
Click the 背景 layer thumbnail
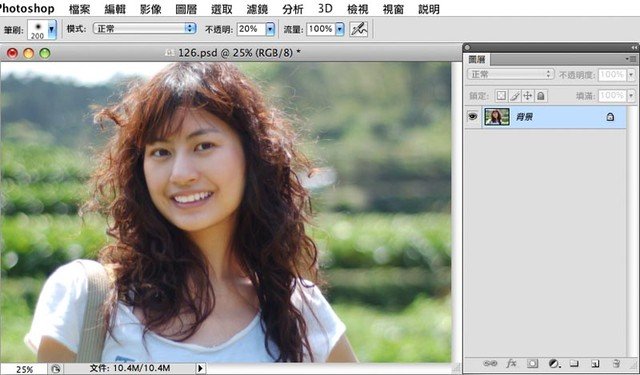click(x=497, y=117)
